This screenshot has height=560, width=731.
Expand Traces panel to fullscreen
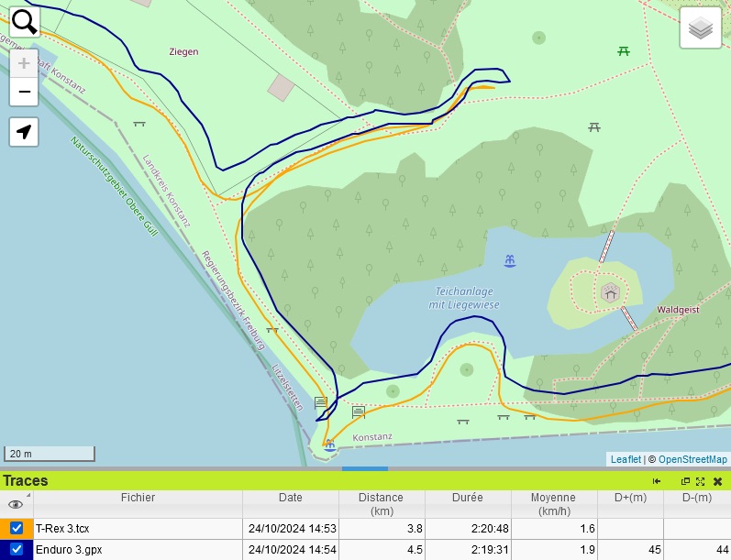coord(700,481)
